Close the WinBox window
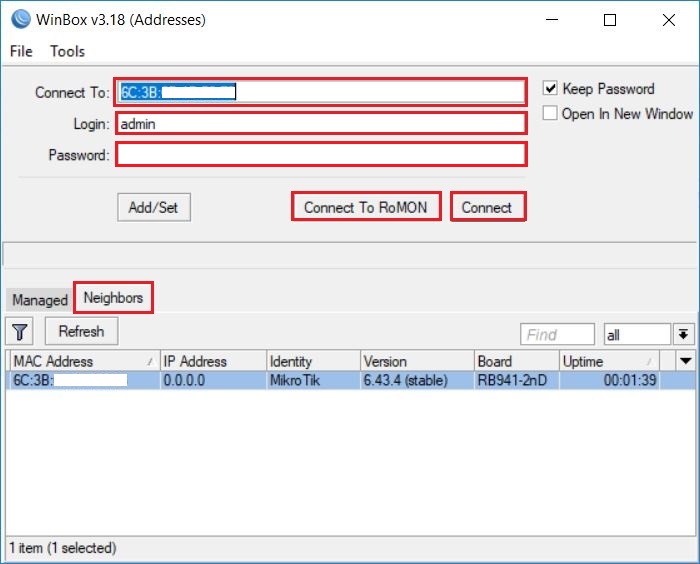Viewport: 700px width, 564px height. [669, 20]
